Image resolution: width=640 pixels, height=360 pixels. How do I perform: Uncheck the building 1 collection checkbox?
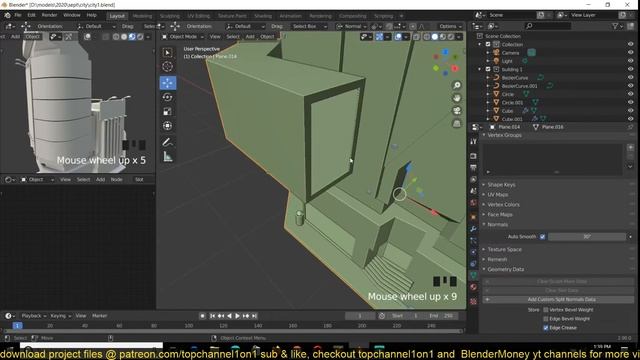tap(488, 69)
